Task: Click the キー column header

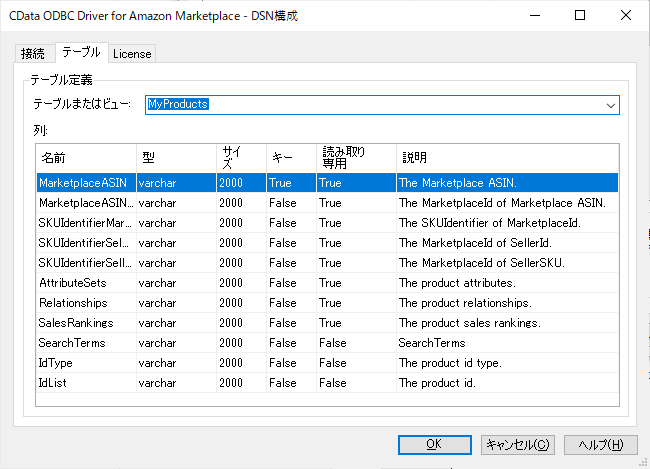Action: pos(290,158)
